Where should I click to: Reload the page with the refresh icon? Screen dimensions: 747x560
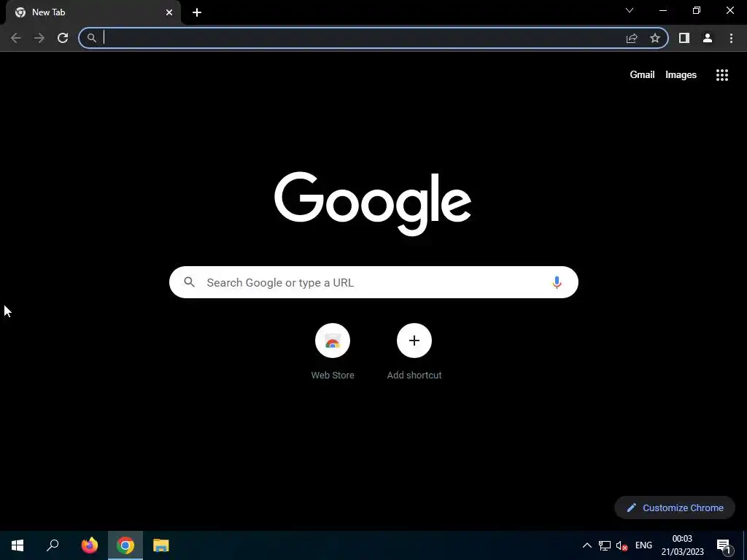tap(63, 38)
